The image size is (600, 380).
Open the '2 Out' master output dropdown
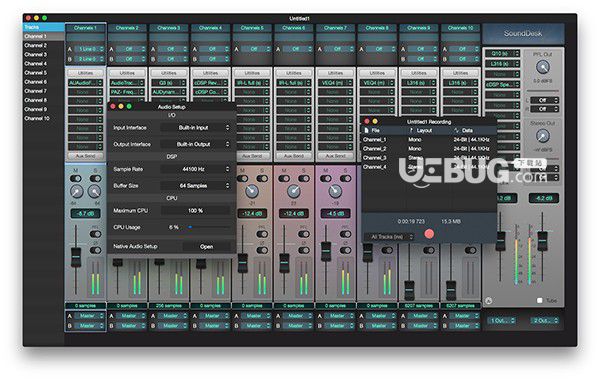(545, 320)
